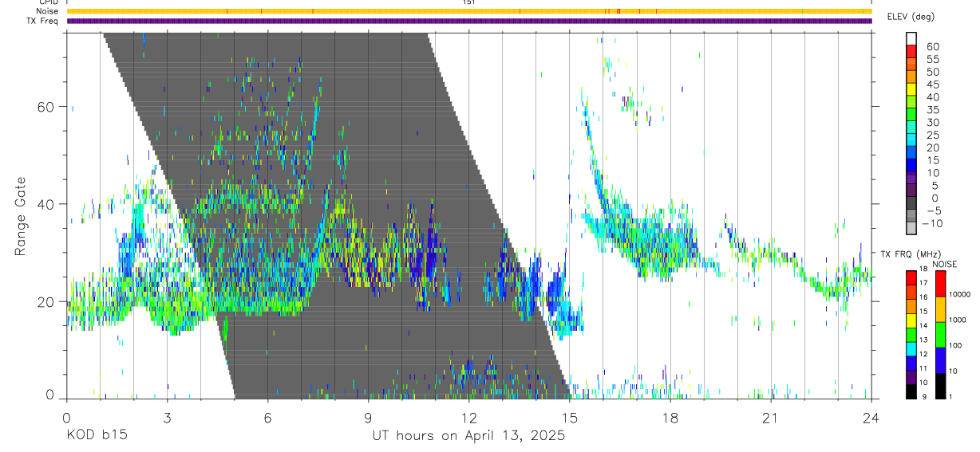Select yellow swatch between 14 and 15 on TX FRQ colorbar
This screenshot has width=980, height=452.
[x=911, y=320]
